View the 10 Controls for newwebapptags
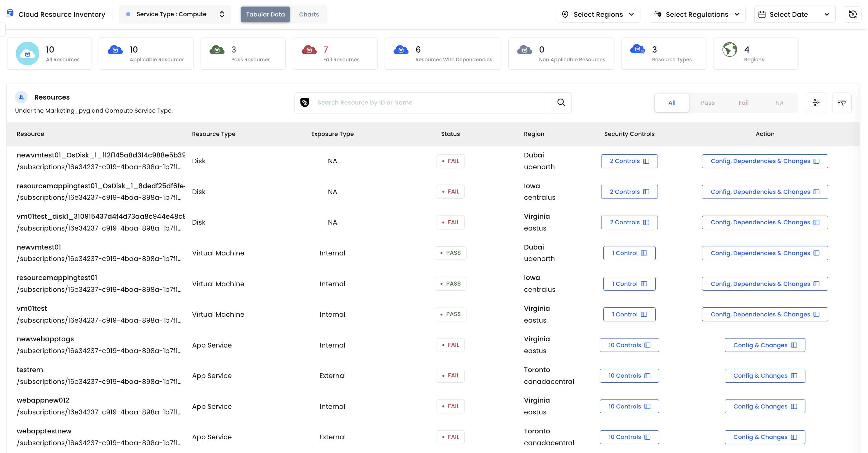868x453 pixels. coord(629,345)
